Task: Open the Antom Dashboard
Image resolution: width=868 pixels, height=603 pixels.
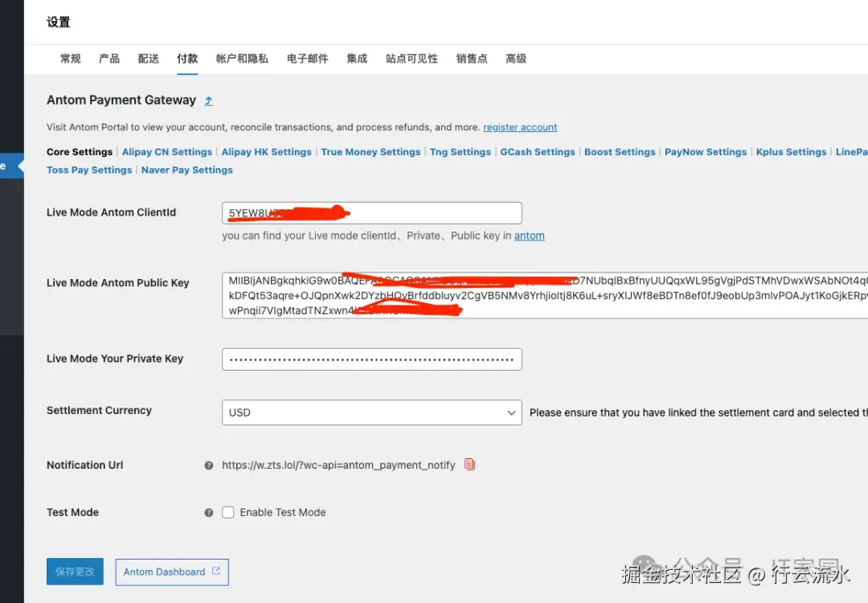Action: [x=165, y=572]
